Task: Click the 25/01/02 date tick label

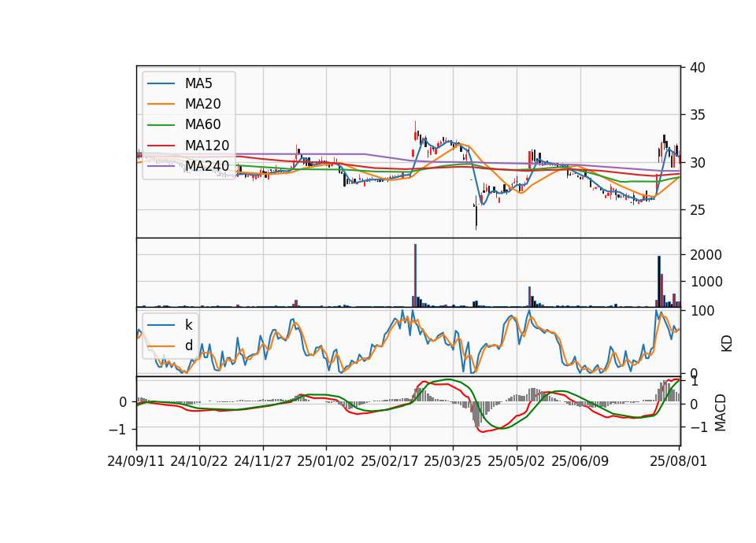Action: (x=326, y=461)
